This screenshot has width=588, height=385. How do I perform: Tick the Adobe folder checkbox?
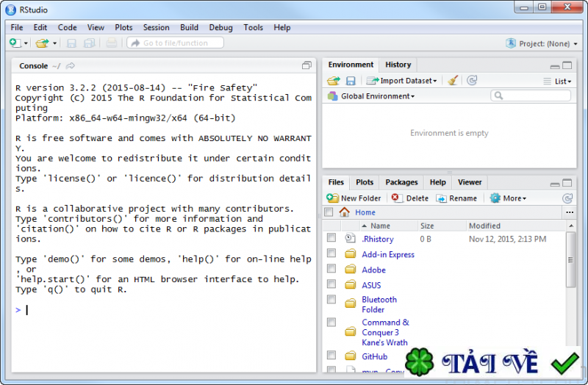[x=331, y=268]
